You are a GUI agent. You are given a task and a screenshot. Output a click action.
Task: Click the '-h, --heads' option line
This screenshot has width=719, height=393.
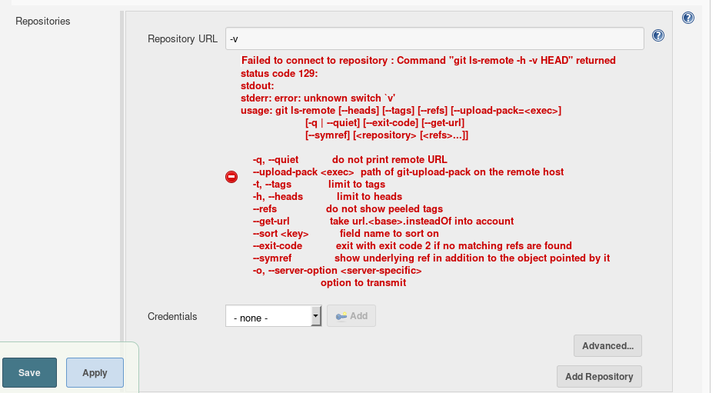(327, 197)
